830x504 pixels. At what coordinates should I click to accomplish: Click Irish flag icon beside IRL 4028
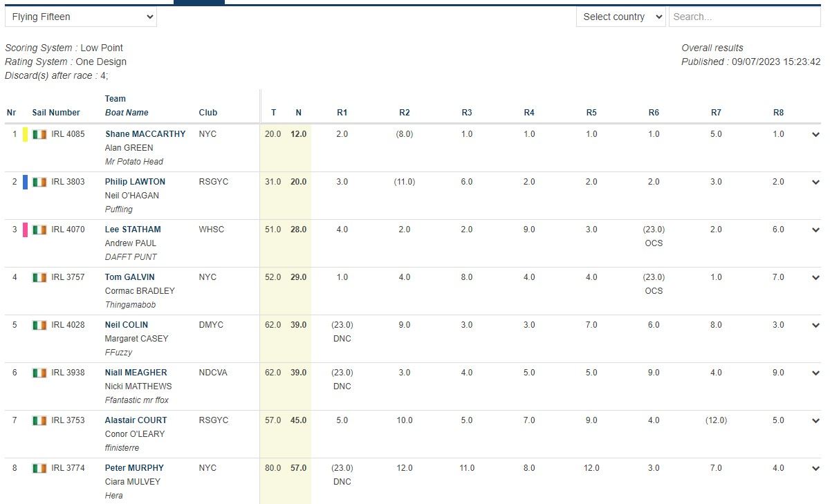coord(39,325)
